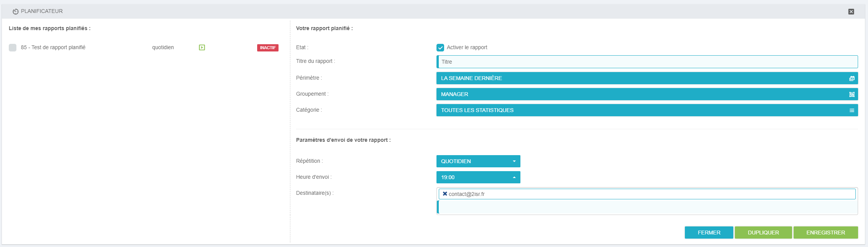Save report with ENREGISTRER button
868x247 pixels.
tap(825, 233)
